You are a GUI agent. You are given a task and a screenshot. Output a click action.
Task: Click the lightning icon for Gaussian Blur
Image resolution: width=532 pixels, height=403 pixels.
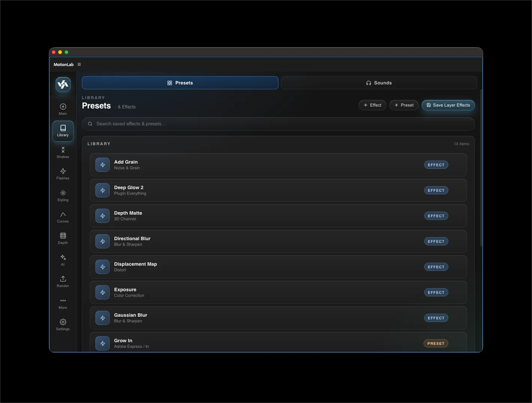(102, 318)
